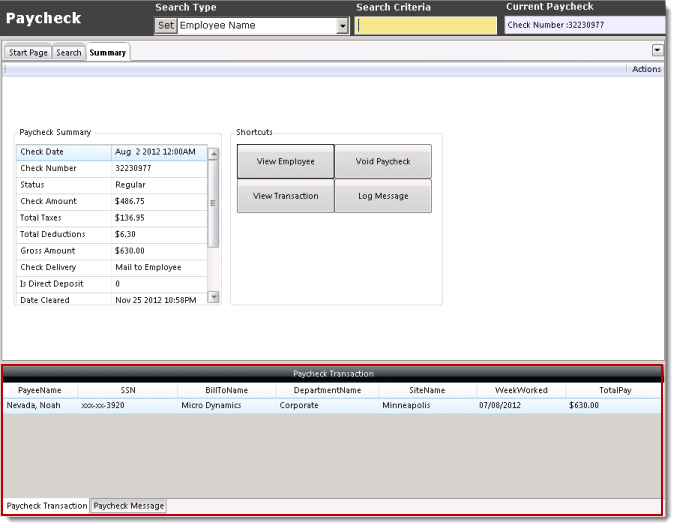Click the $630.00 TotalPay cell
Screen dimensions: 677x528
pos(614,405)
